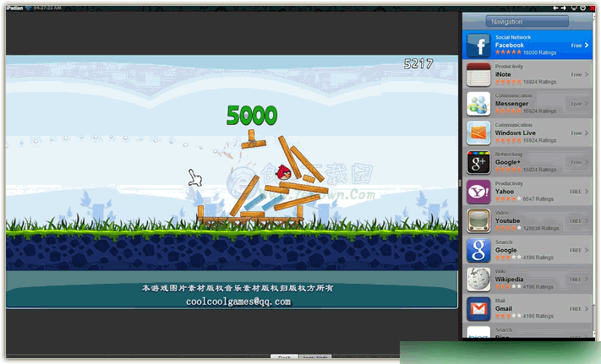Click the Gmail envelope icon
This screenshot has height=364, width=601.
click(478, 309)
